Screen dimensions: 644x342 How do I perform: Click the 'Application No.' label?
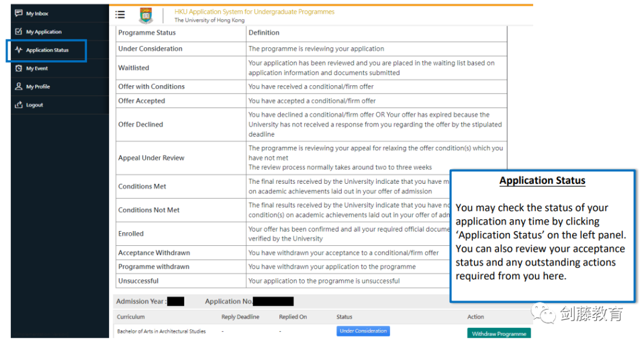229,301
